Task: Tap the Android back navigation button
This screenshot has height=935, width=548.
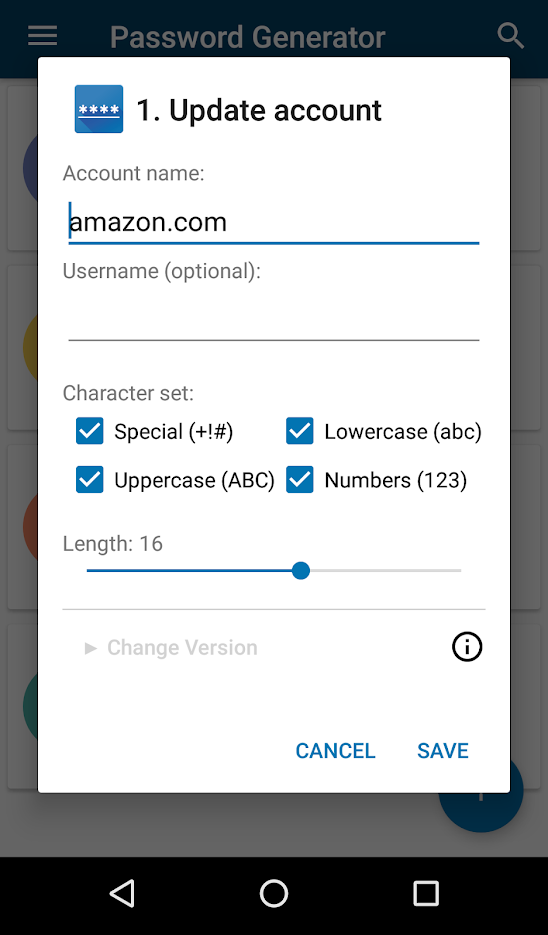Action: (x=123, y=894)
